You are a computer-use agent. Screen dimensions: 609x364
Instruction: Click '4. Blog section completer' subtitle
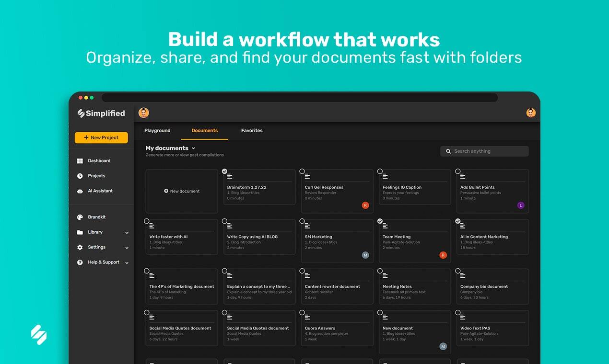point(327,333)
